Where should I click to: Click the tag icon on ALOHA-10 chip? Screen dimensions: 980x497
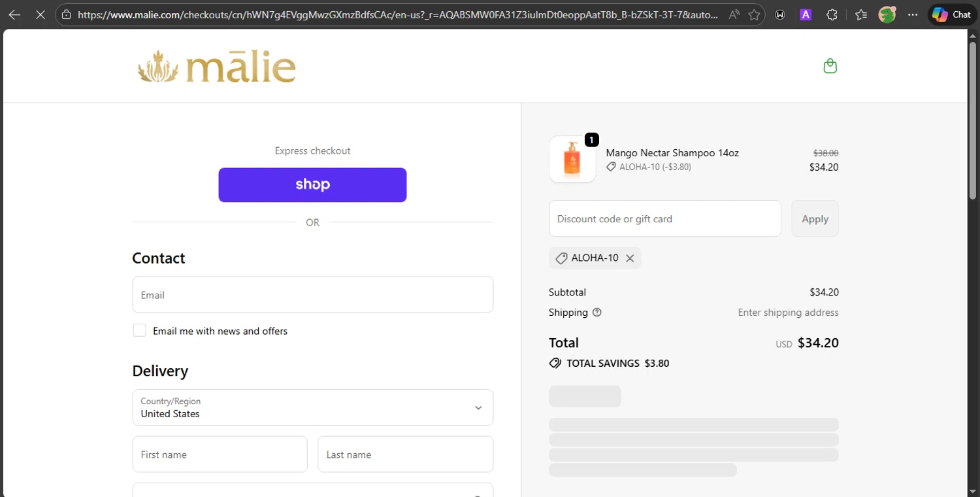561,258
